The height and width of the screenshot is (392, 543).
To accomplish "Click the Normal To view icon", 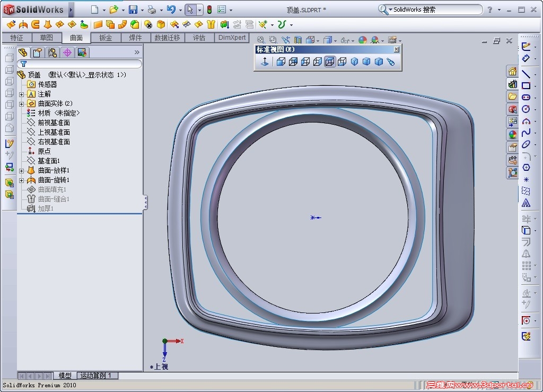I will [265, 62].
